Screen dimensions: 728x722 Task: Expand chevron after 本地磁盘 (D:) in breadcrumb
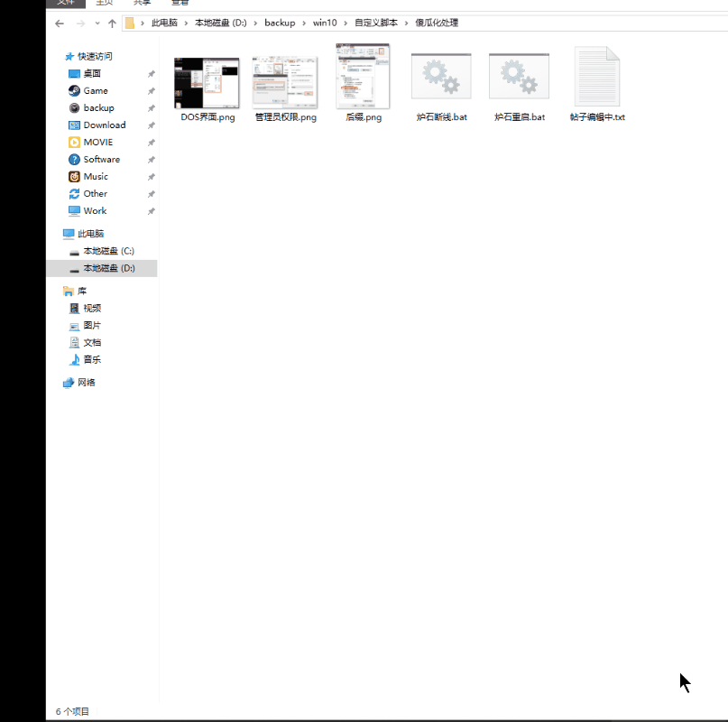tap(255, 23)
